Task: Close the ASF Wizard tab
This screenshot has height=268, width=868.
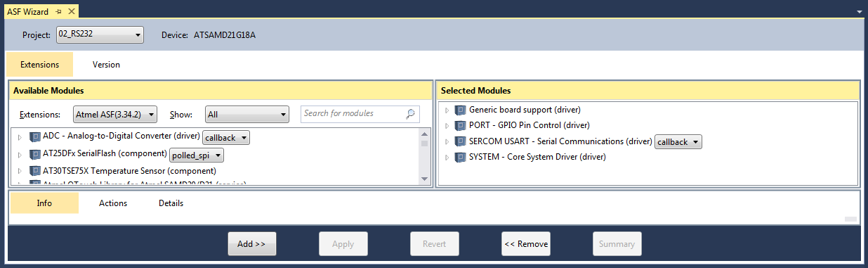Action: click(x=72, y=11)
